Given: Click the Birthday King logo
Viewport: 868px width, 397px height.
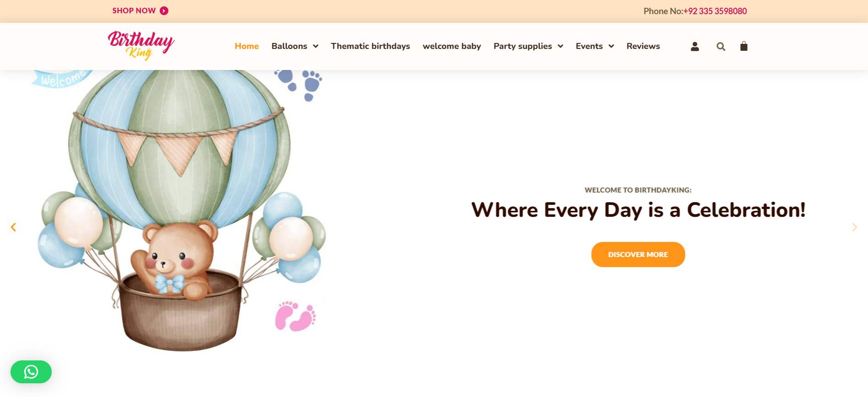Looking at the screenshot, I should 141,46.
